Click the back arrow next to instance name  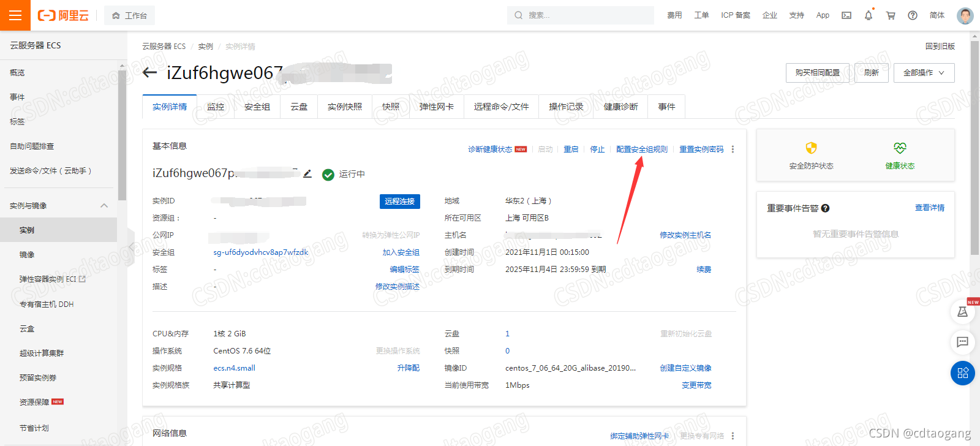pos(149,73)
